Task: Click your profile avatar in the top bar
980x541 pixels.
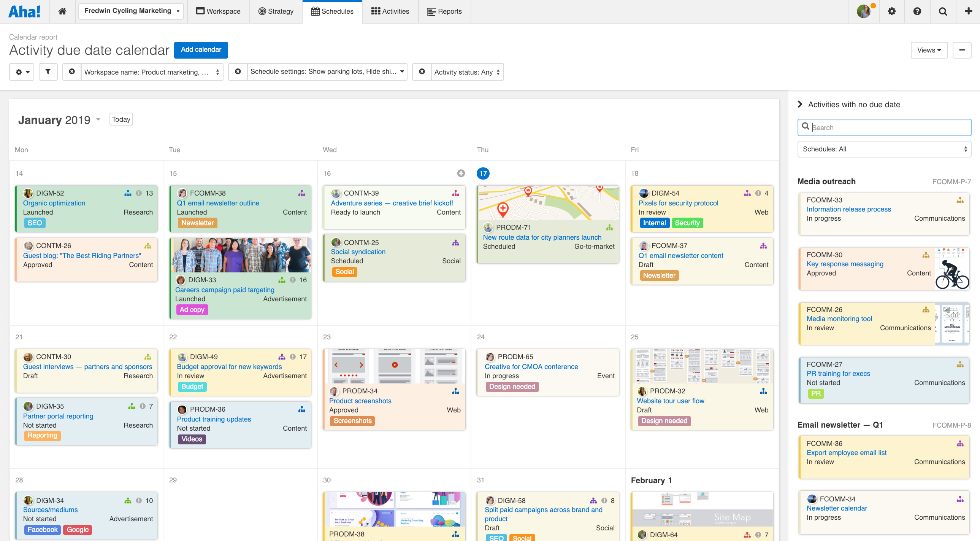Action: click(864, 11)
